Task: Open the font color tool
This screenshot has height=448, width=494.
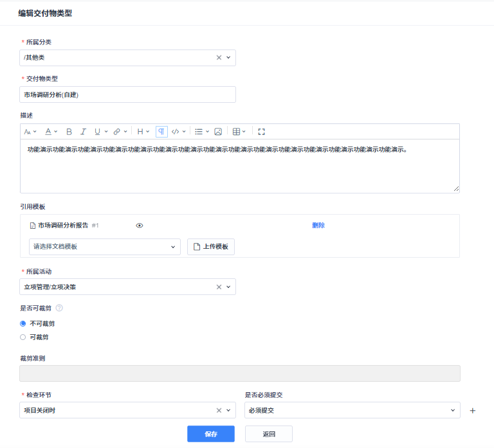Action: tap(48, 132)
